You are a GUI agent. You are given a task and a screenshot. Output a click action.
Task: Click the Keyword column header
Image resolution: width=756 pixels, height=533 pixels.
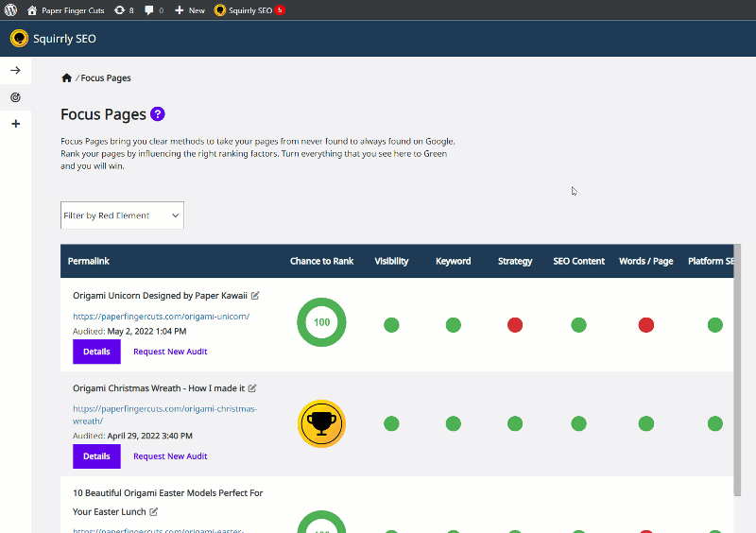(x=454, y=261)
